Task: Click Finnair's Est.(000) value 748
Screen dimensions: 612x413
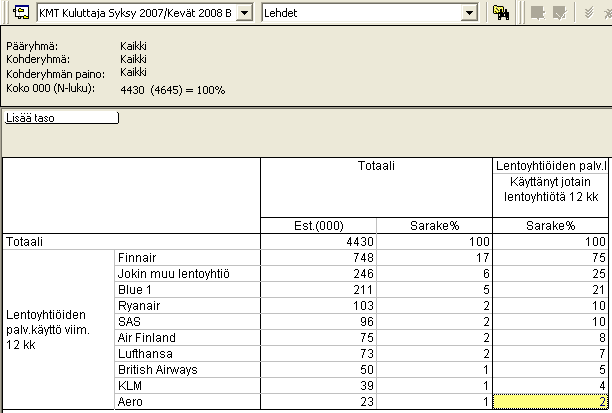Action: pyautogui.click(x=318, y=258)
